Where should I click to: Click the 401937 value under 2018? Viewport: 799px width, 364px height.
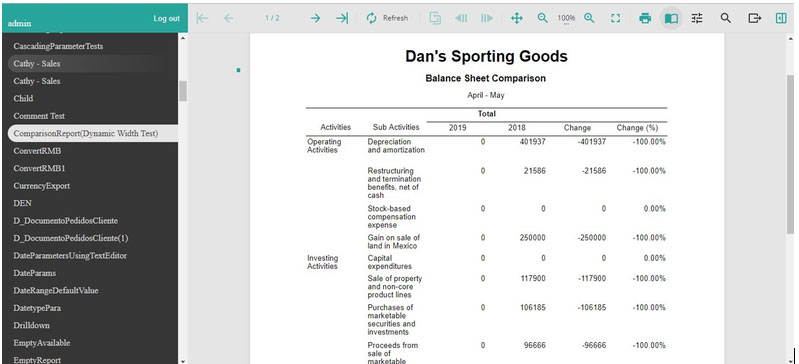point(532,142)
